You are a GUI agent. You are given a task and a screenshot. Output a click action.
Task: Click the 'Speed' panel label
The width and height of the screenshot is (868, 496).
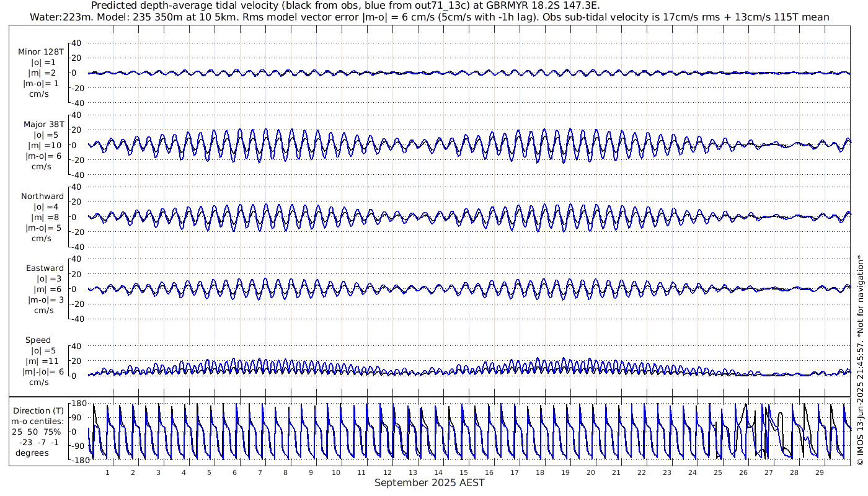38,340
